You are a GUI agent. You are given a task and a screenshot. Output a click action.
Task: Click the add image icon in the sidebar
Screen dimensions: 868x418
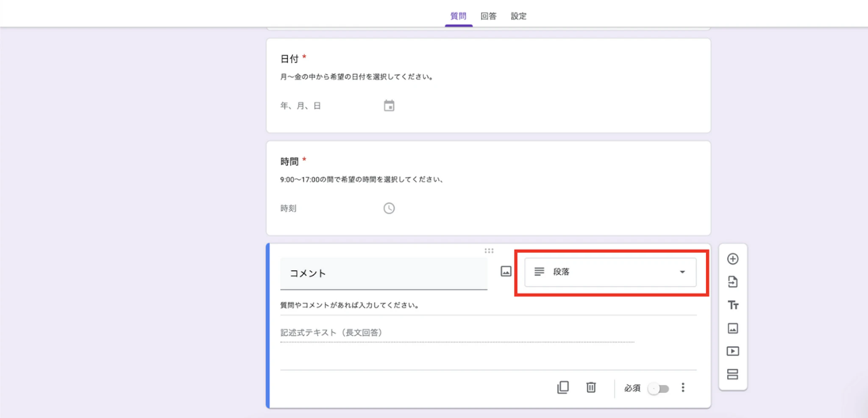tap(733, 328)
